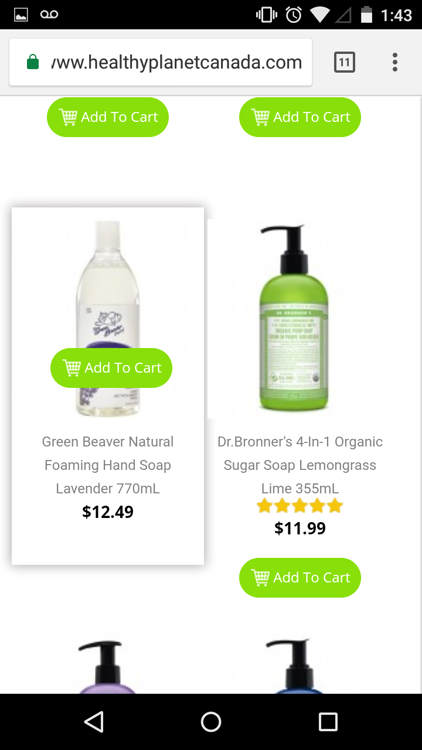Click the top-right Add To Cart button
The width and height of the screenshot is (422, 750).
300,117
